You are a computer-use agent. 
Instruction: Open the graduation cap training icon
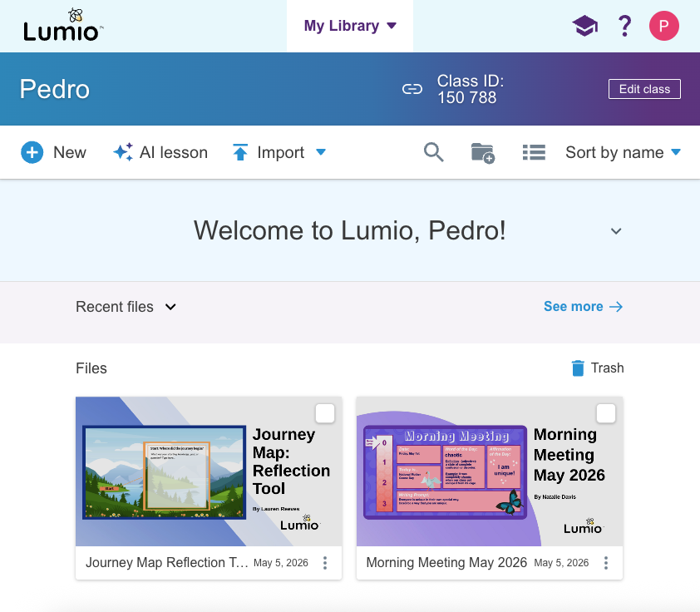pyautogui.click(x=584, y=26)
